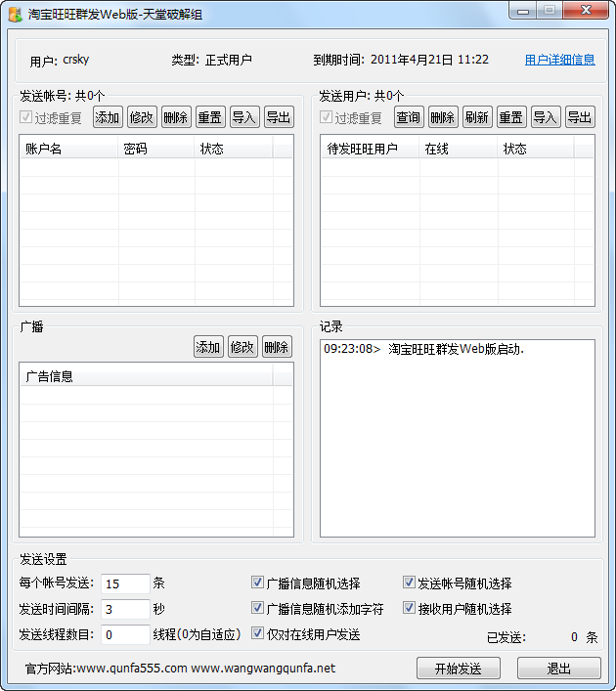Click 删除 in the 广播 section
The width and height of the screenshot is (616, 691).
pos(277,346)
